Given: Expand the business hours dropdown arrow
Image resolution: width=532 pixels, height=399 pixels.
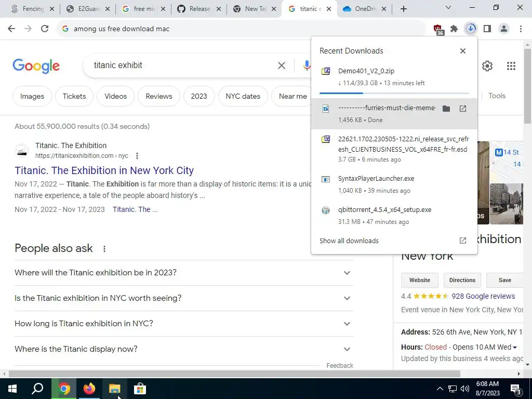Looking at the screenshot, I should tap(515, 348).
